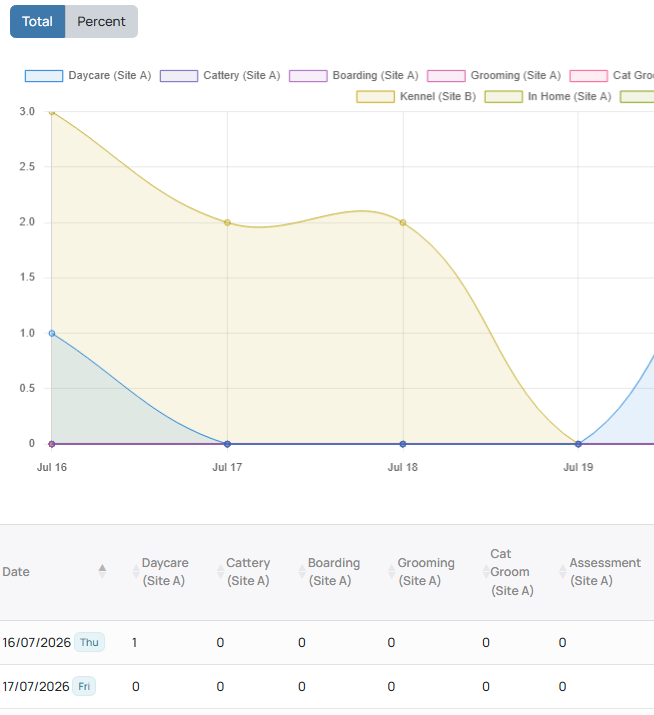654x715 pixels.
Task: Toggle Cattery (Site A) legend swatch
Action: coord(179,76)
